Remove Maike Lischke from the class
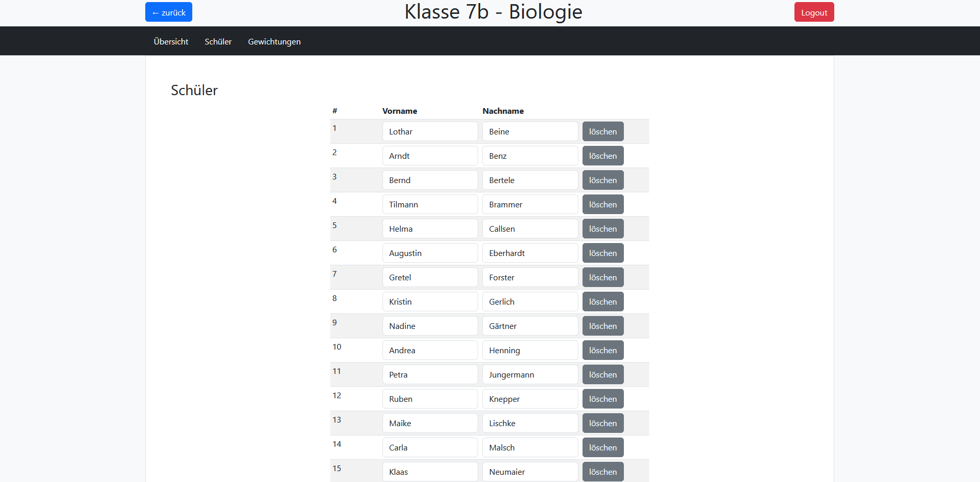The image size is (980, 482). [x=603, y=423]
